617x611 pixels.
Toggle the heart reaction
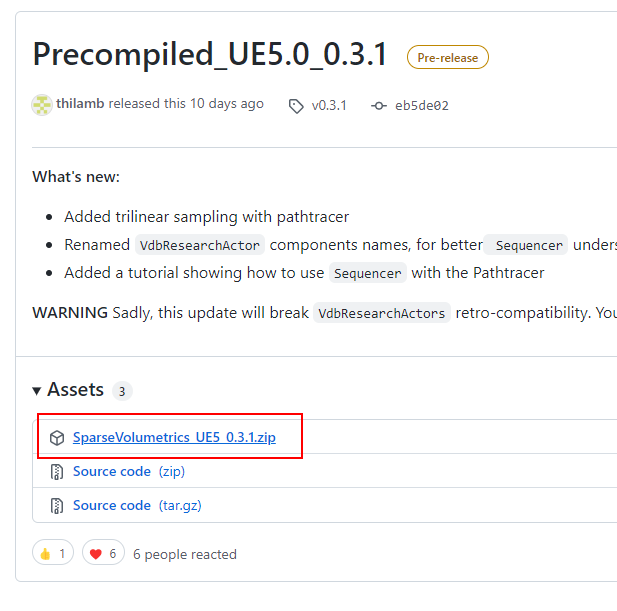pyautogui.click(x=104, y=553)
